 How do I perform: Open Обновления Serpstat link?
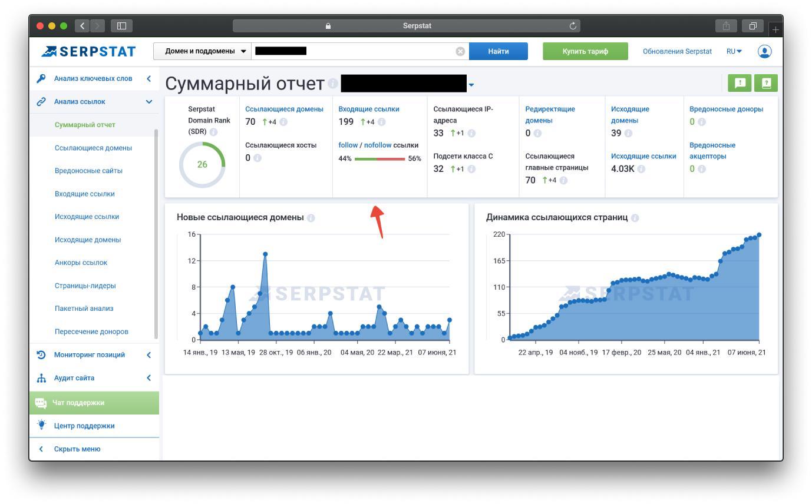pos(677,51)
